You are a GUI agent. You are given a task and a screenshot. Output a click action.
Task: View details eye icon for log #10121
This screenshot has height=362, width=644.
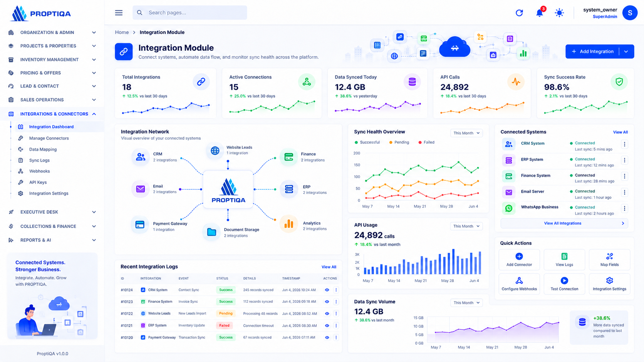pos(327,325)
